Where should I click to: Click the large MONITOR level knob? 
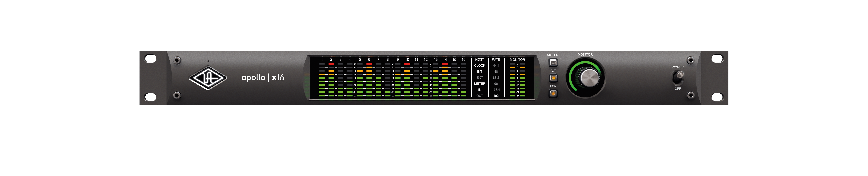pyautogui.click(x=589, y=78)
